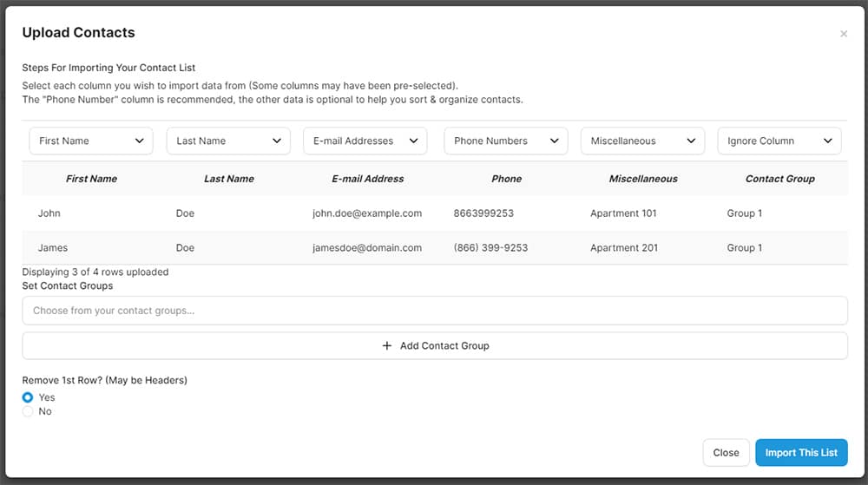Click the Apartment 201 cell
868x485 pixels.
tap(623, 247)
